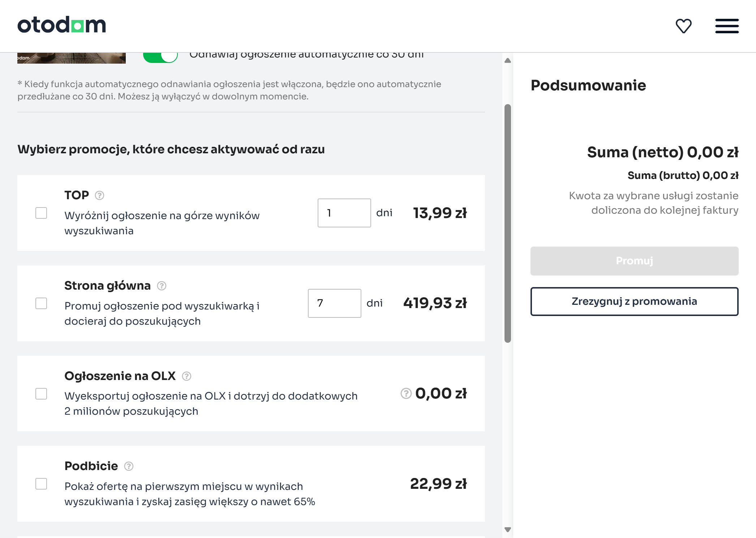
Task: Check the Ogłoszenie na OLX checkbox
Action: pyautogui.click(x=41, y=394)
